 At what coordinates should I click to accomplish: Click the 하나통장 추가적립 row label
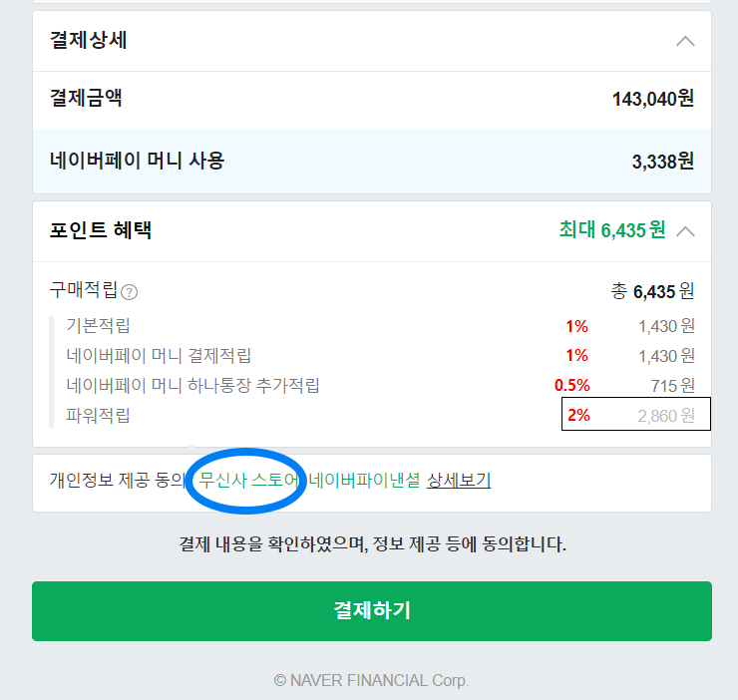pyautogui.click(x=192, y=385)
